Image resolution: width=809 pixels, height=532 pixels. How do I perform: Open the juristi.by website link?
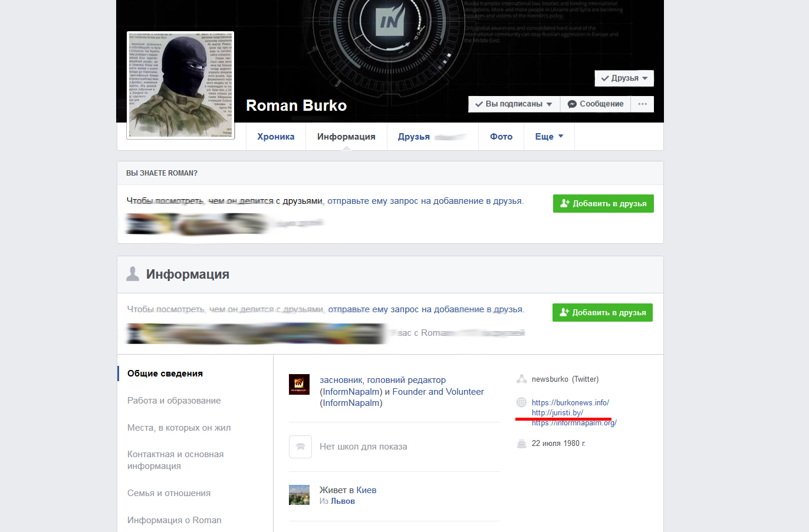tap(557, 413)
